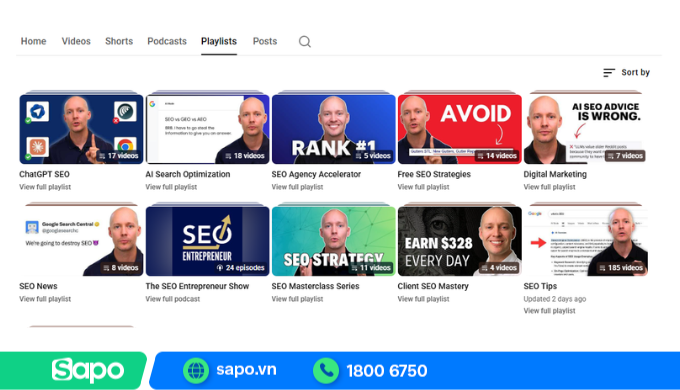The image size is (680, 390).
Task: Click the SEO Masterclass Series title
Action: click(315, 286)
